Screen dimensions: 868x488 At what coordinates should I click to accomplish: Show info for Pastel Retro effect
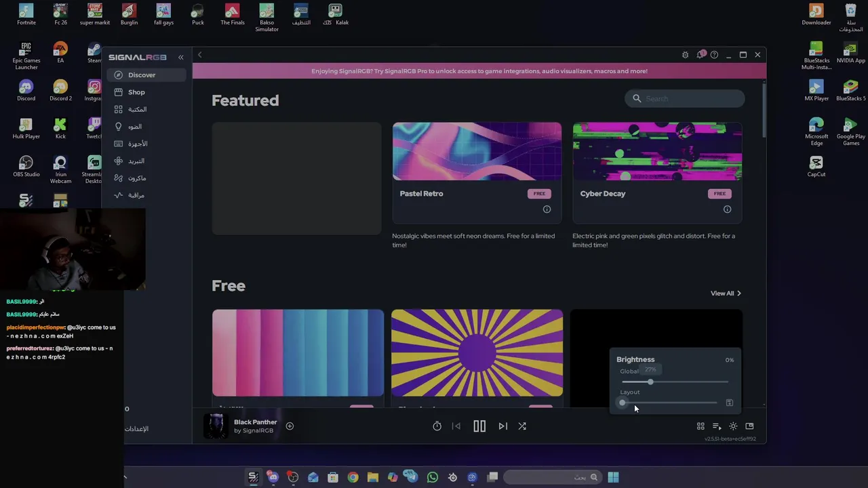pos(547,209)
